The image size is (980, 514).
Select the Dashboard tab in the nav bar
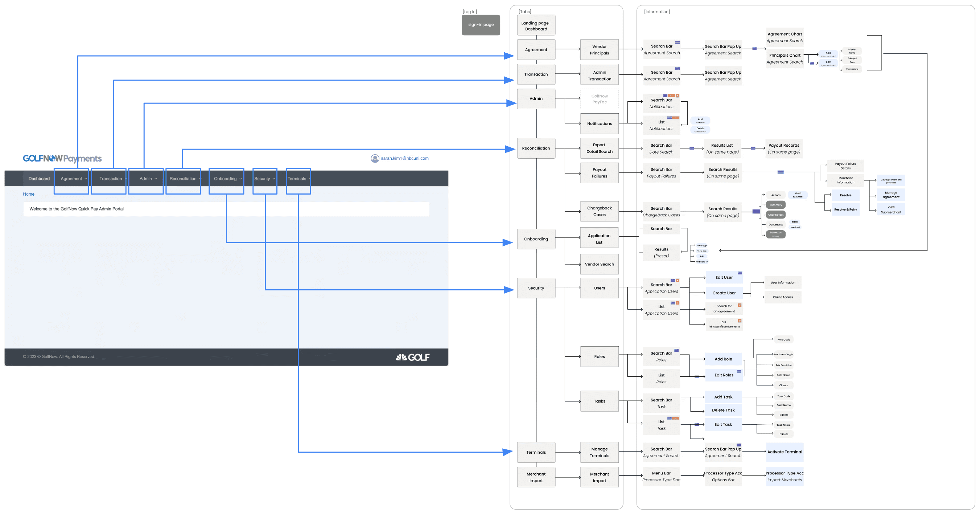[39, 179]
